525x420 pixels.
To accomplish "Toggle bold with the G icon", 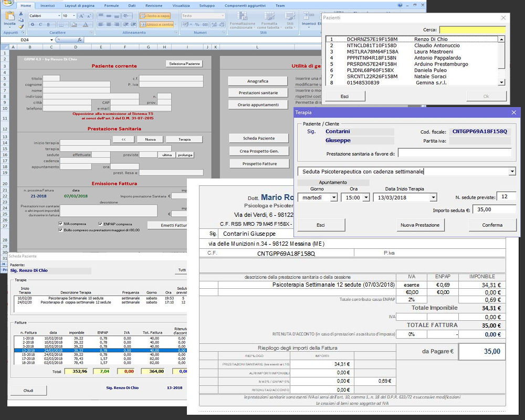I will (x=33, y=25).
